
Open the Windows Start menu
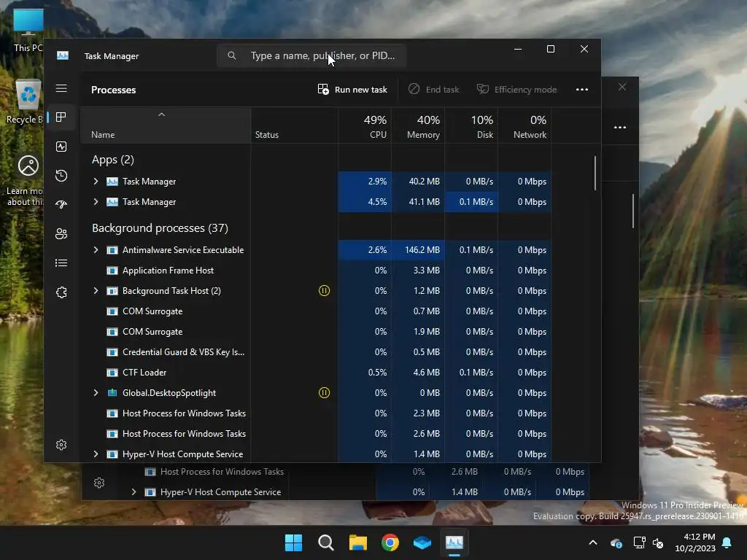pos(293,542)
